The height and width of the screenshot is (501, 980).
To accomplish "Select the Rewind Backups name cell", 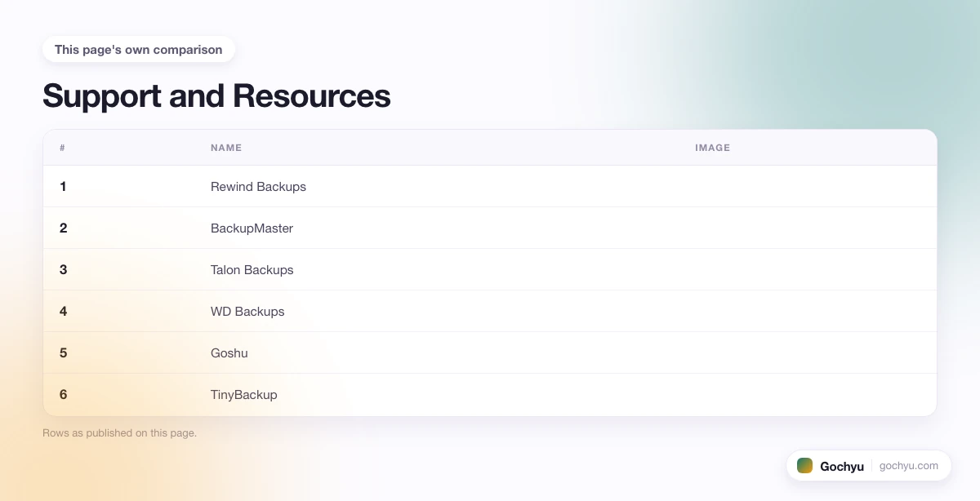I will [258, 187].
